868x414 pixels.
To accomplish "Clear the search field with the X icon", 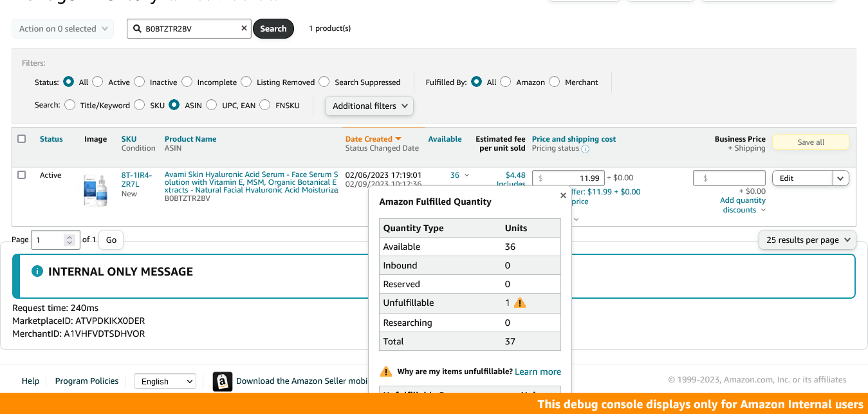I will click(x=244, y=28).
